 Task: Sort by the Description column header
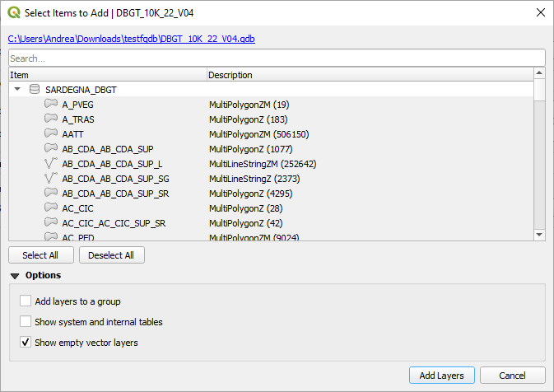click(370, 75)
